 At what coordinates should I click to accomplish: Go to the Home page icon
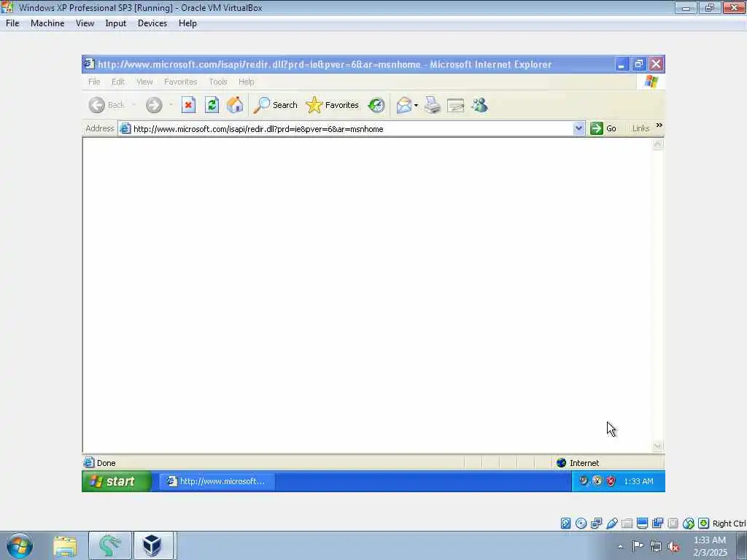(235, 105)
